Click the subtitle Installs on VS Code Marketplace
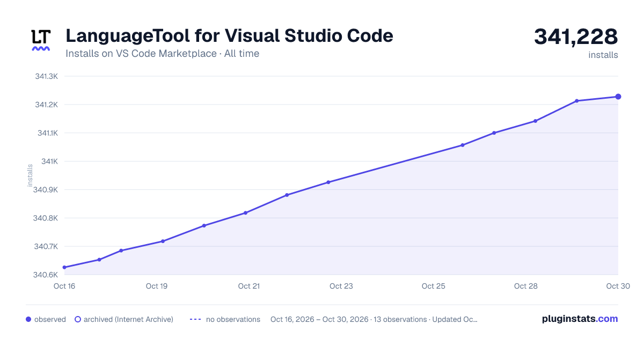644x338 pixels. click(x=141, y=54)
